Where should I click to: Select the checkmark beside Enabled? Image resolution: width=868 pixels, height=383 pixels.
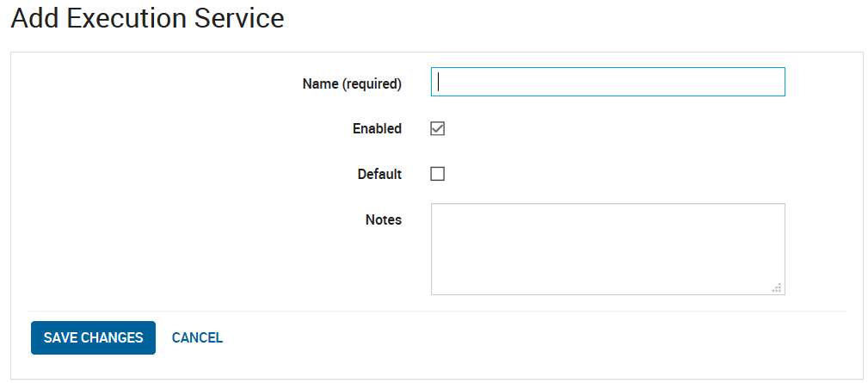click(x=437, y=128)
